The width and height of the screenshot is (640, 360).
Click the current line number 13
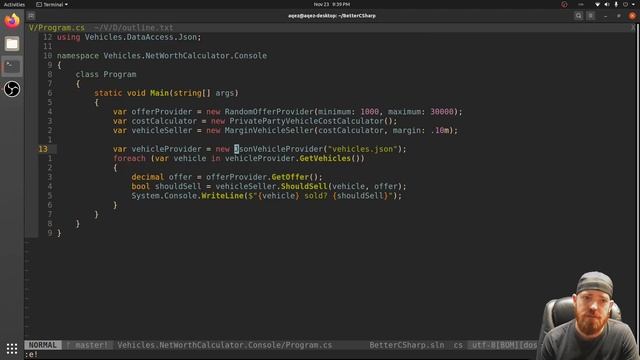[x=43, y=149]
